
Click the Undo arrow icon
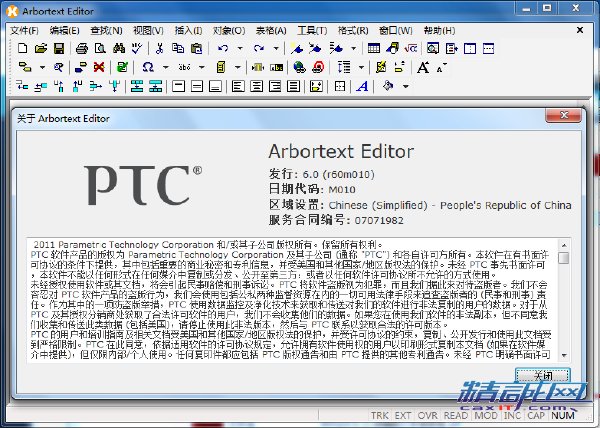[x=223, y=48]
